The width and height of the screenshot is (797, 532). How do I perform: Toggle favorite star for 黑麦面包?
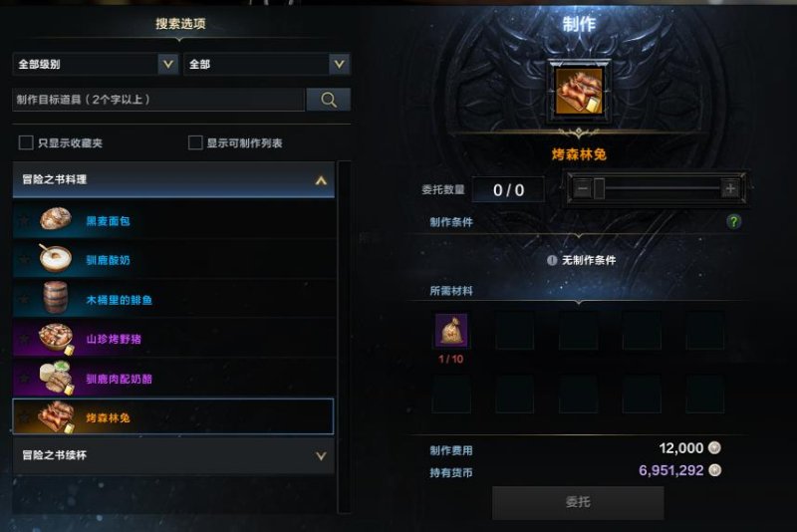24,220
